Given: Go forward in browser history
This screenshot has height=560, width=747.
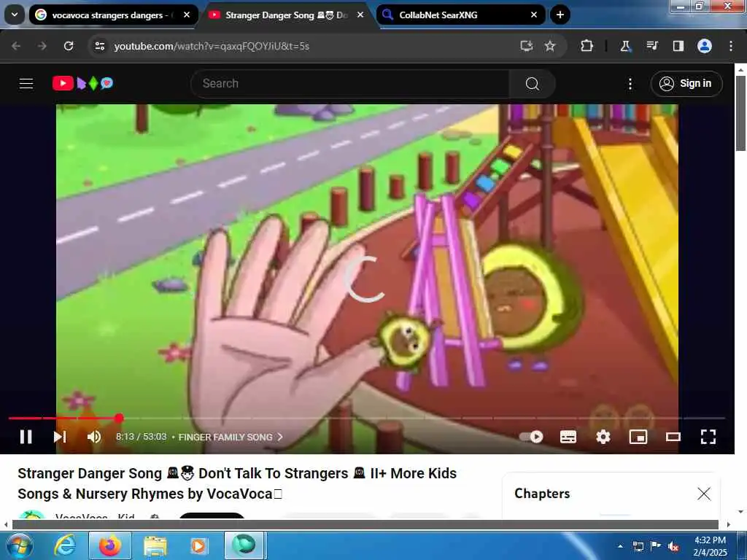Looking at the screenshot, I should 42,46.
